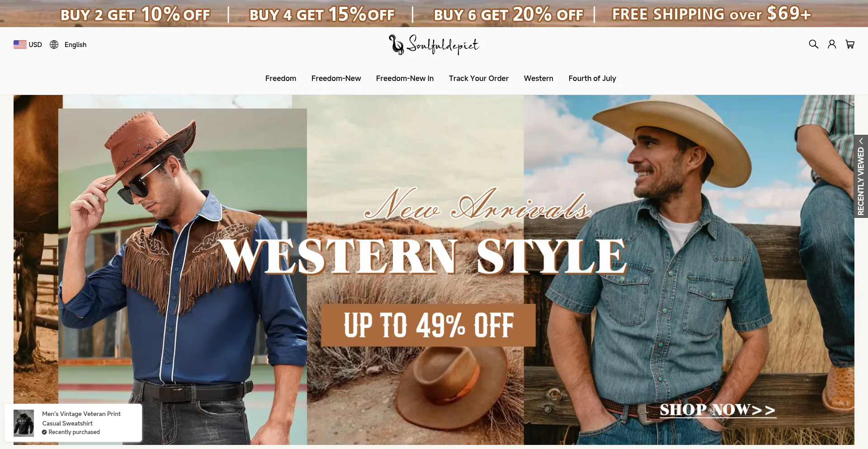Open the Western category
Viewport: 868px width, 449px height.
click(538, 78)
